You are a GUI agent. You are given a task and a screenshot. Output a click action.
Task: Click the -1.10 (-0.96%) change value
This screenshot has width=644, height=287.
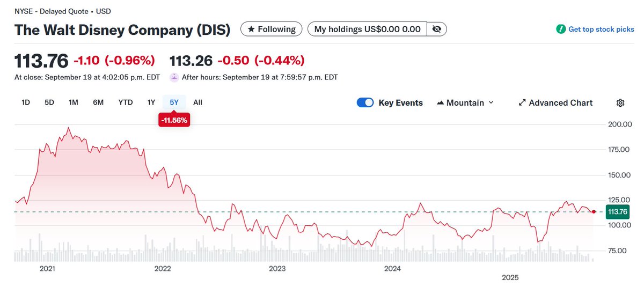[x=114, y=60]
